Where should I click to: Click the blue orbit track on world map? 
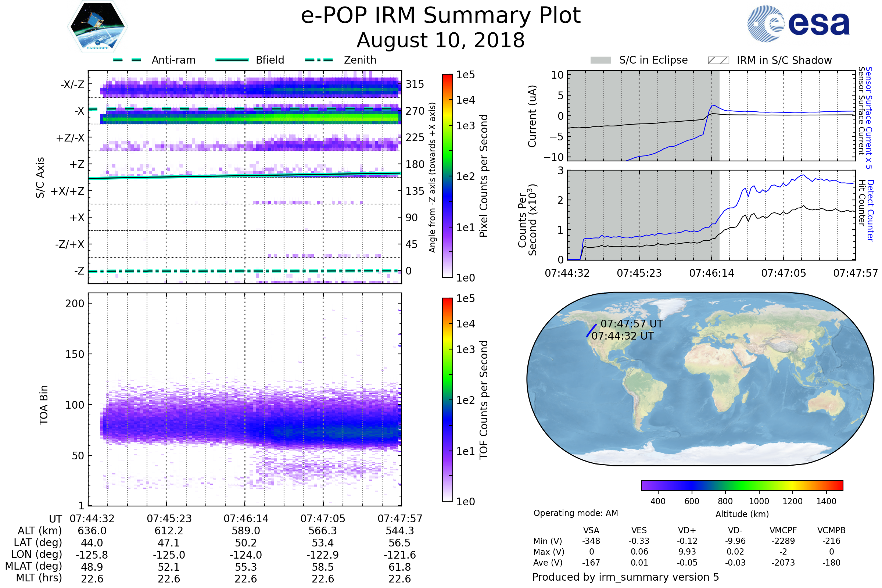[x=591, y=331]
